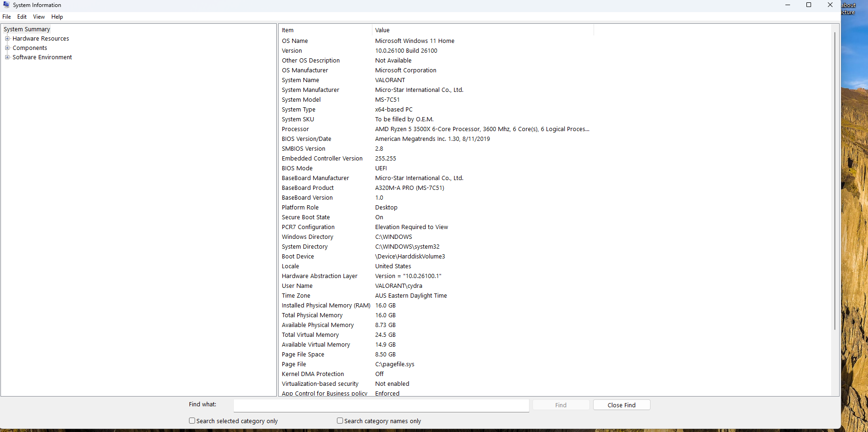Open the View menu
The image size is (868, 432).
(39, 17)
